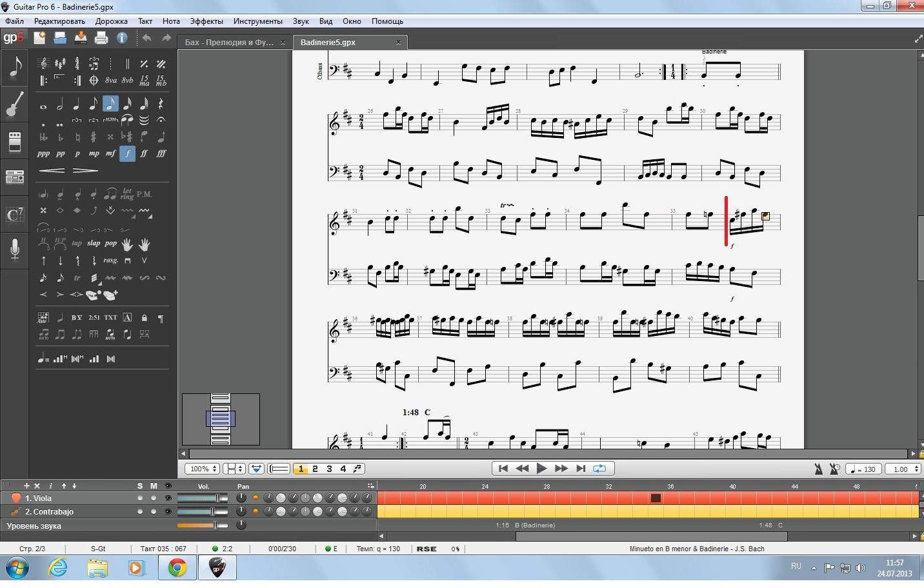Expand the playback speed 1.00 selector
Screen dimensions: 924x588
[x=902, y=469]
